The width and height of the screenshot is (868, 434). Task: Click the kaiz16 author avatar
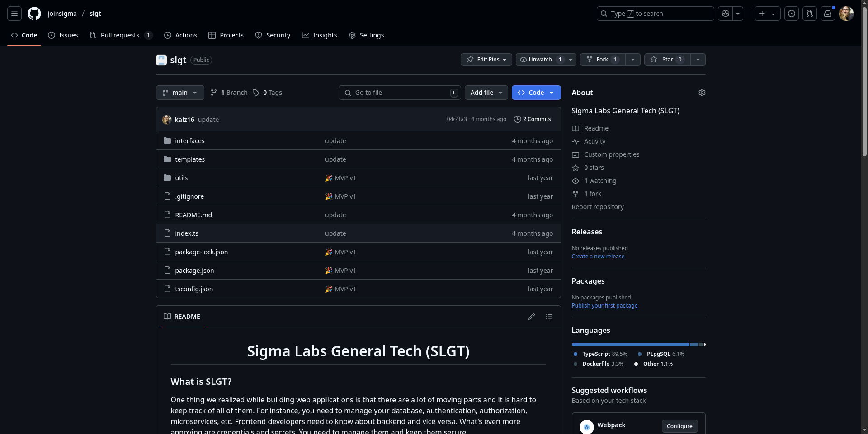click(x=167, y=119)
